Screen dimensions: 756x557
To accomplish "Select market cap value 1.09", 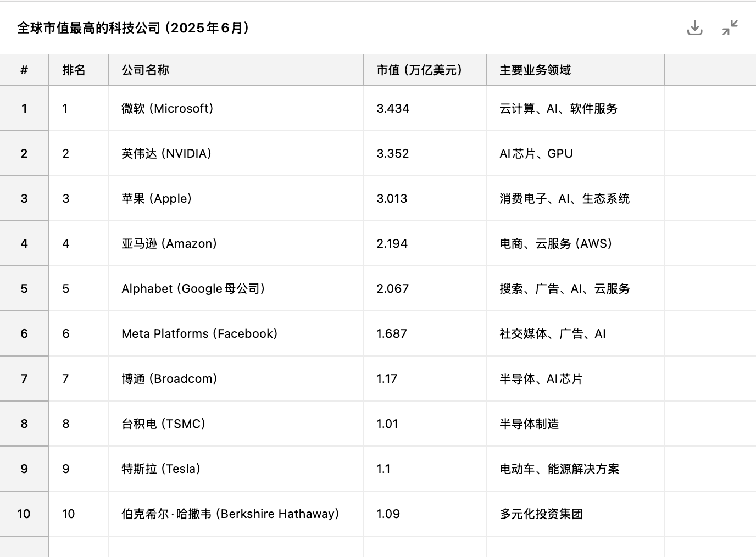I will tap(425, 514).
